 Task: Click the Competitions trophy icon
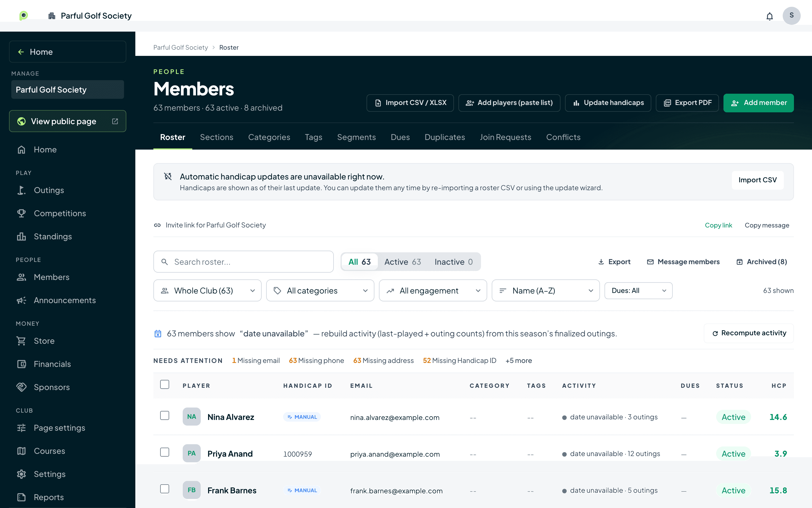(21, 213)
